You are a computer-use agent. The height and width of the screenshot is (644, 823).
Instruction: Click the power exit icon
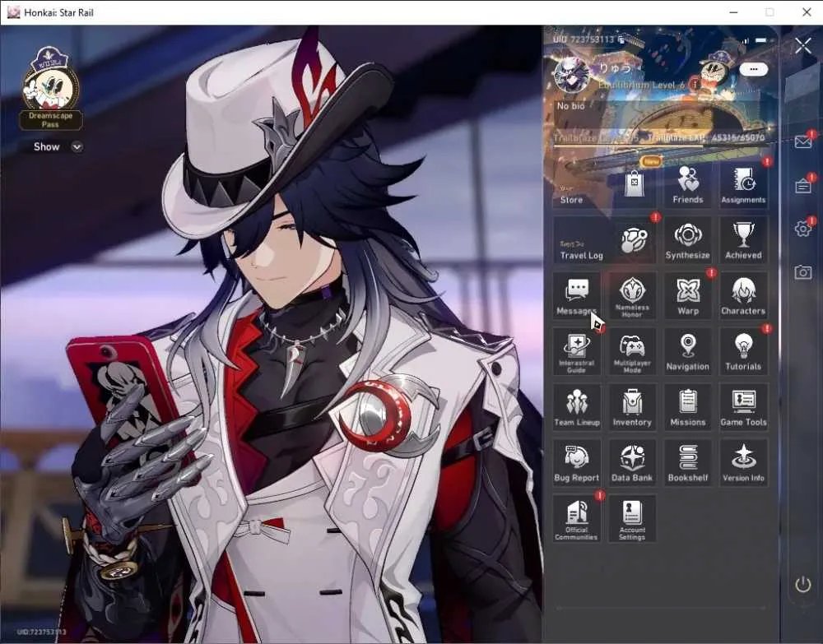coord(803,584)
